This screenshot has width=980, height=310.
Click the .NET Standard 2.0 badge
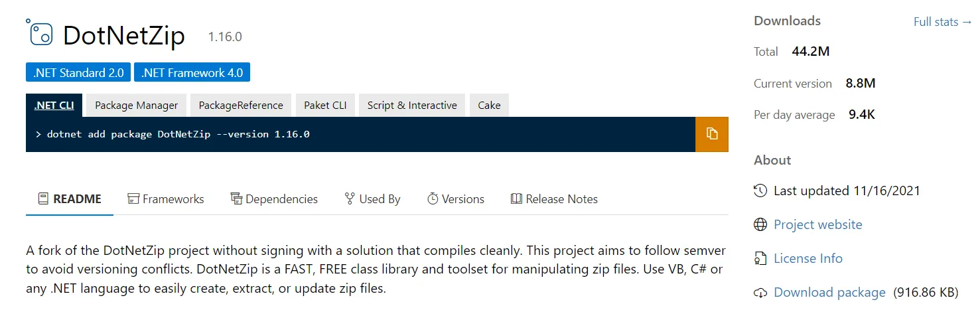click(78, 73)
